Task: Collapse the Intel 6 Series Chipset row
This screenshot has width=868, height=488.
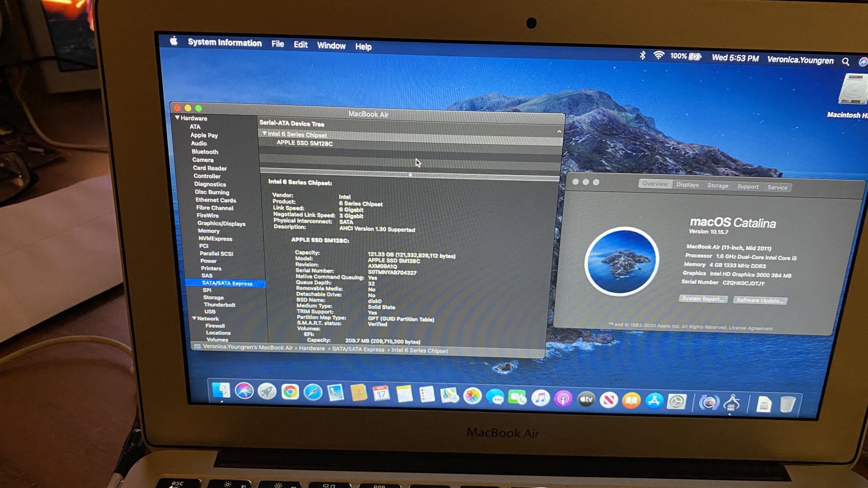Action: pos(264,134)
